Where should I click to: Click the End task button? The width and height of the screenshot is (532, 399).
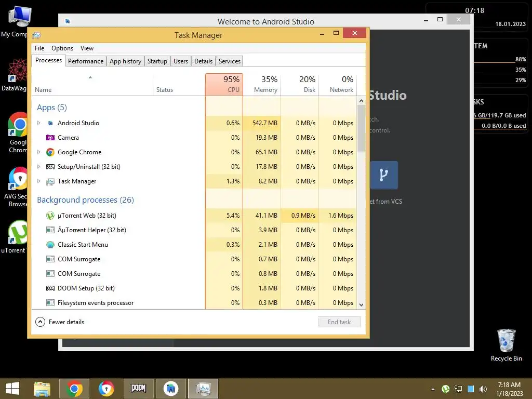pos(339,322)
